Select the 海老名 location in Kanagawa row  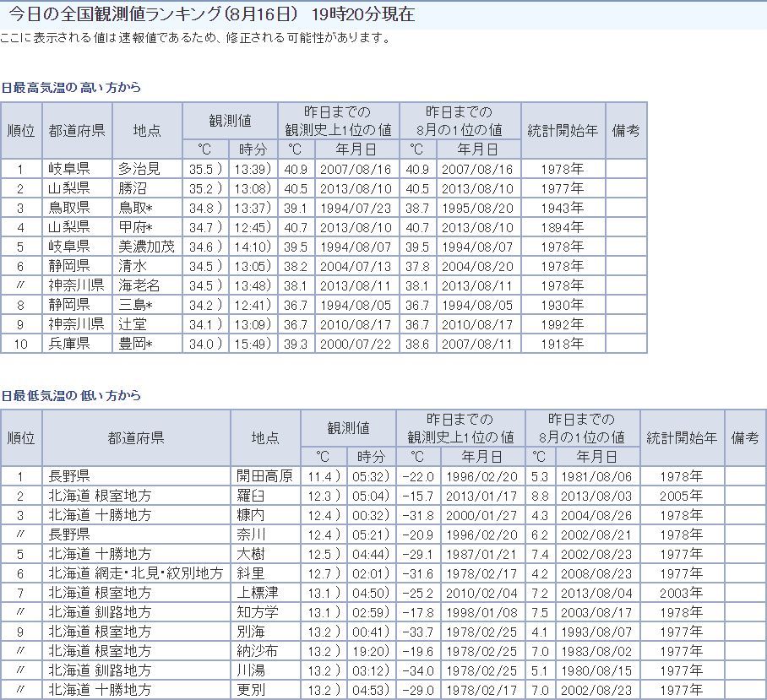point(139,285)
